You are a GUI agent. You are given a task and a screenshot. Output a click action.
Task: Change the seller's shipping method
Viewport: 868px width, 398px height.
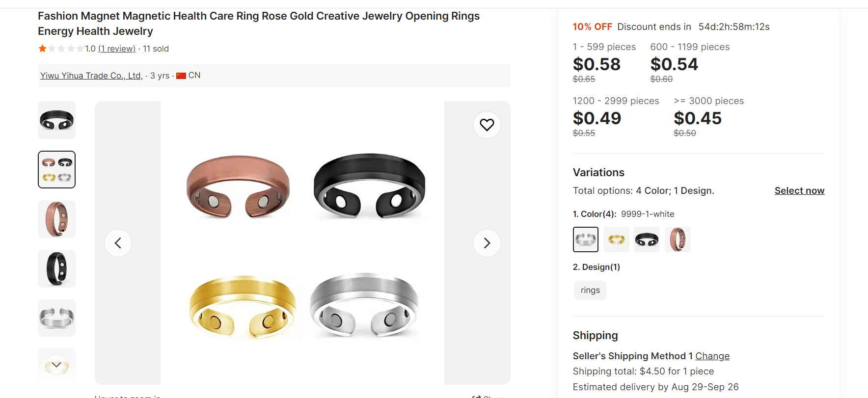coord(712,356)
